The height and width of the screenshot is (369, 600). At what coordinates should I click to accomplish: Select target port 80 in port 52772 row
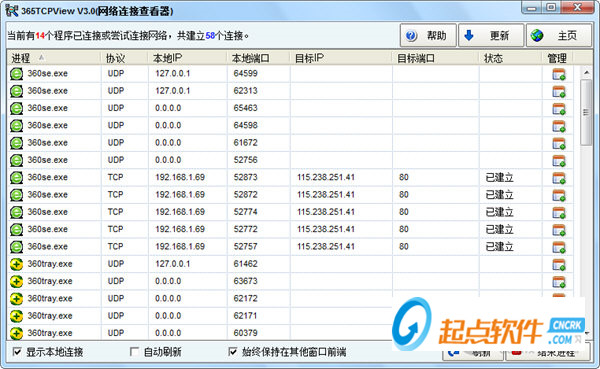tap(404, 229)
